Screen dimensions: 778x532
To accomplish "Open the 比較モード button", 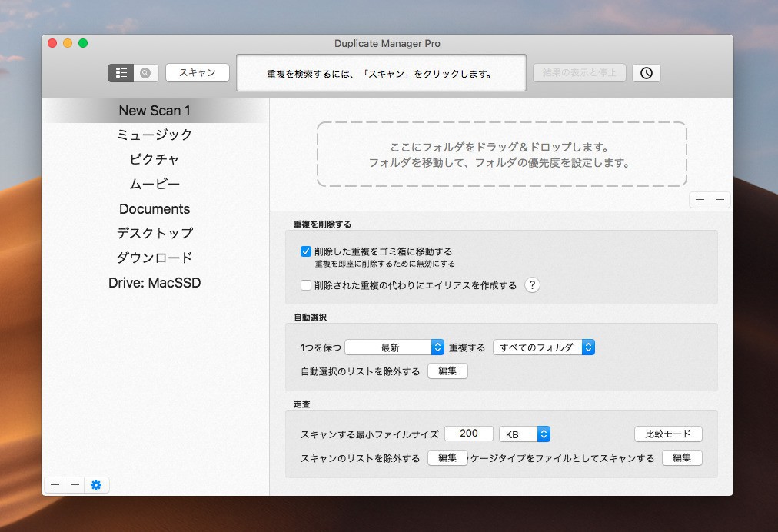I will click(668, 434).
